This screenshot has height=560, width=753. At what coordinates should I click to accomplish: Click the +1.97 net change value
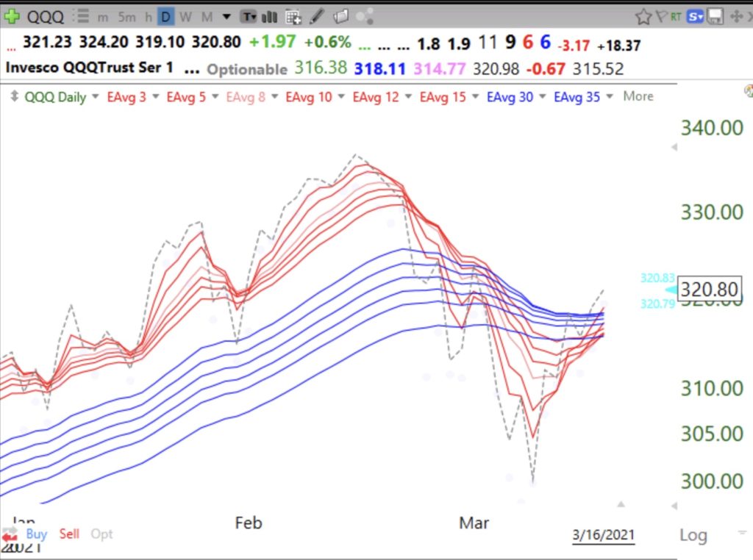tap(272, 42)
